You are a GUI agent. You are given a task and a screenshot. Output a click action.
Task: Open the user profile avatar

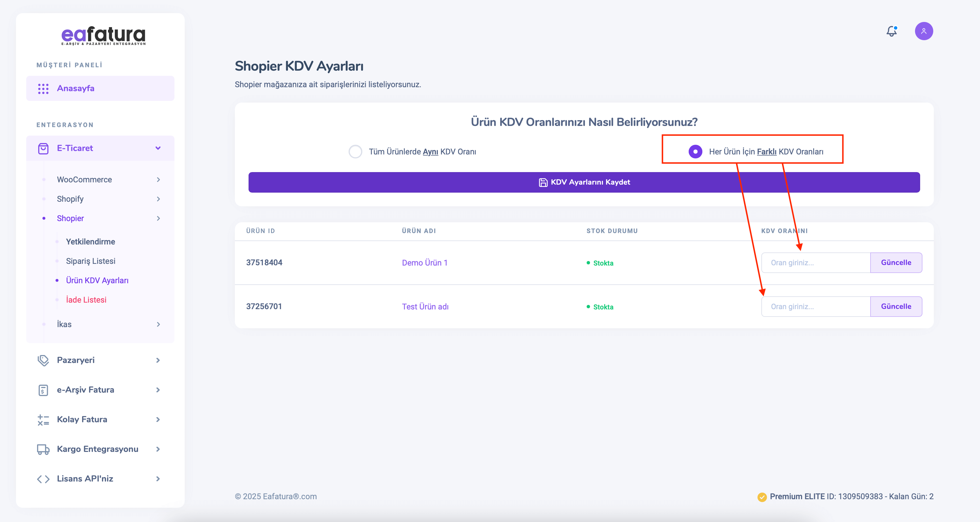[924, 31]
